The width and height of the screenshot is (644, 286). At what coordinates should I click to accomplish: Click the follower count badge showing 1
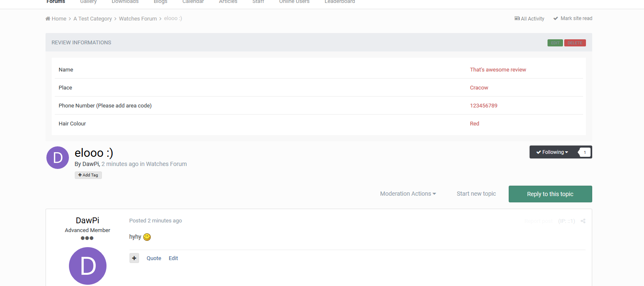coord(585,153)
